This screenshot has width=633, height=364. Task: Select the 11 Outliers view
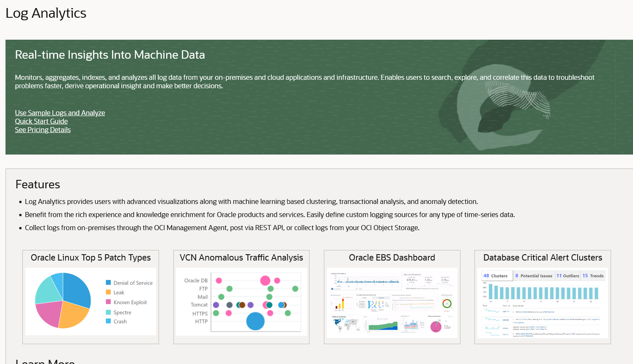pyautogui.click(x=567, y=275)
